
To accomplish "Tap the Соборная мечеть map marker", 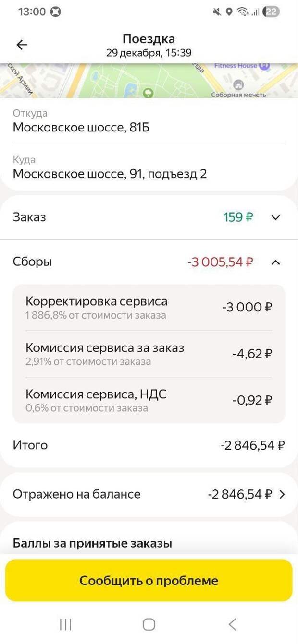I will [x=238, y=85].
